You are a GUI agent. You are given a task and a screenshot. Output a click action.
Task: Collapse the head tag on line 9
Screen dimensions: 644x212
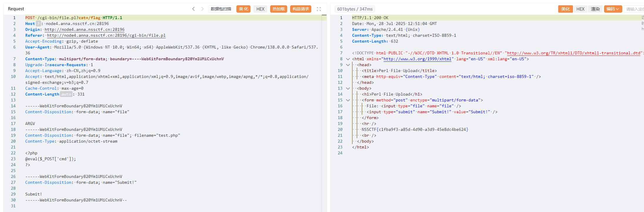click(x=348, y=65)
